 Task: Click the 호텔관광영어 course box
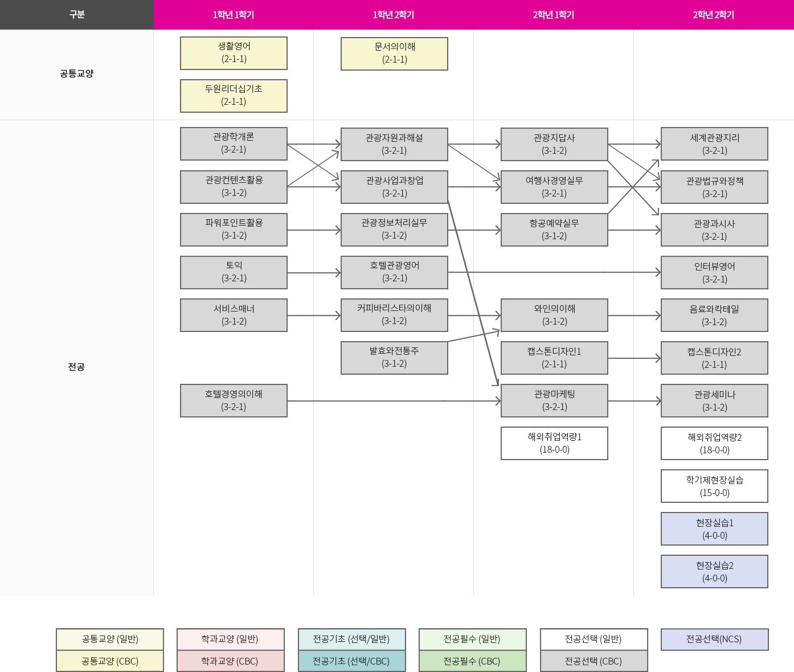(x=394, y=272)
